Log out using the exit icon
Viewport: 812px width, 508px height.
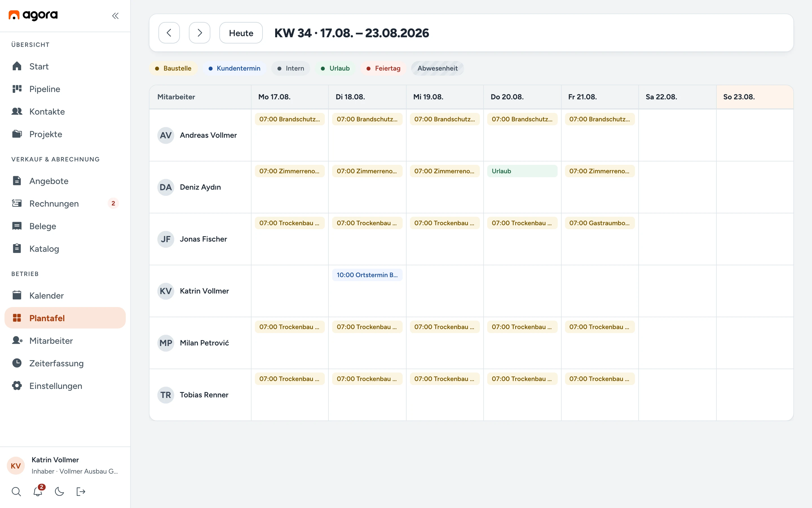81,492
